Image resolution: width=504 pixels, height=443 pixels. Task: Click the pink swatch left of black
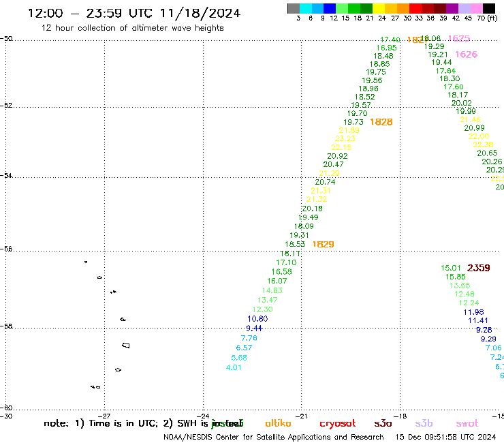477,8
